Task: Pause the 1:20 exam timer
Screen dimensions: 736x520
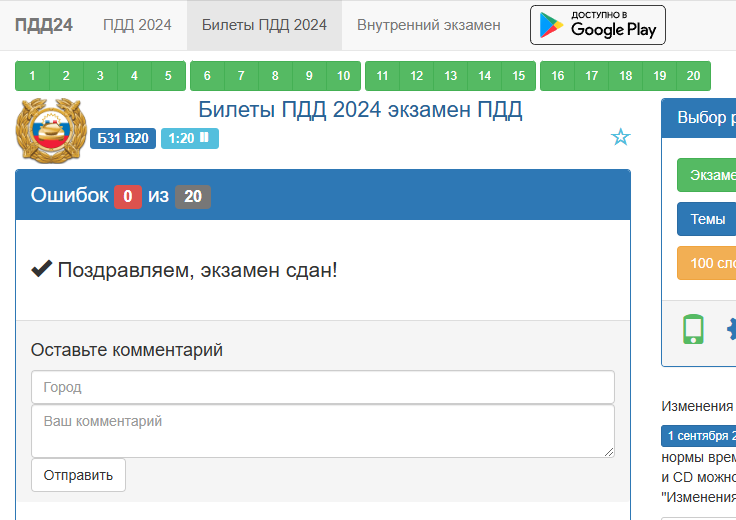Action: [x=204, y=138]
